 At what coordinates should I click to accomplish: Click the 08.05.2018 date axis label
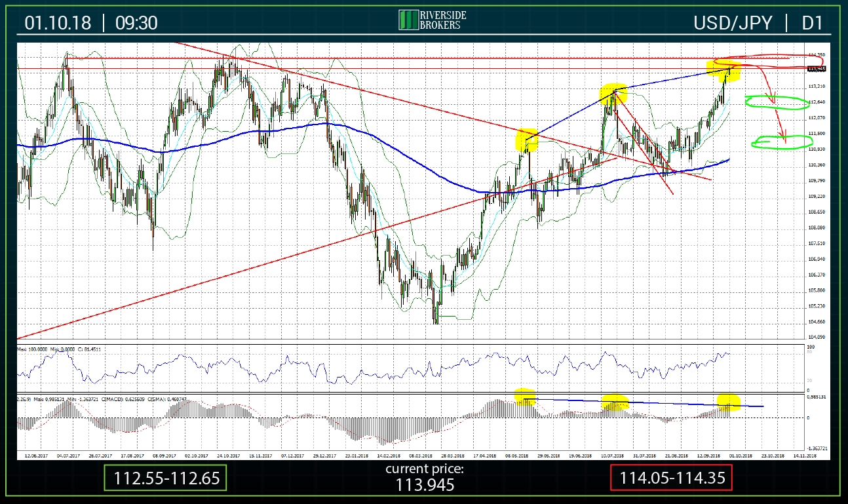517,455
